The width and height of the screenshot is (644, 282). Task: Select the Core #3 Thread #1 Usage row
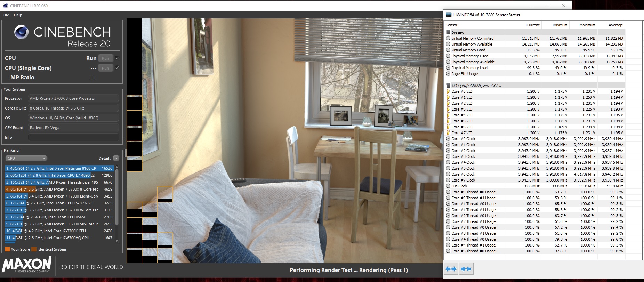(x=535, y=233)
